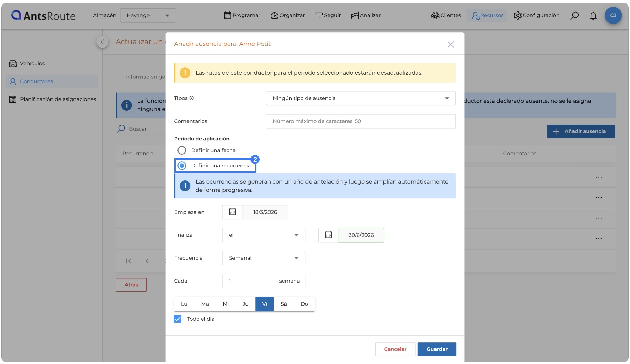Click Recurrencia column header
Image resolution: width=630 pixels, height=364 pixels.
138,154
